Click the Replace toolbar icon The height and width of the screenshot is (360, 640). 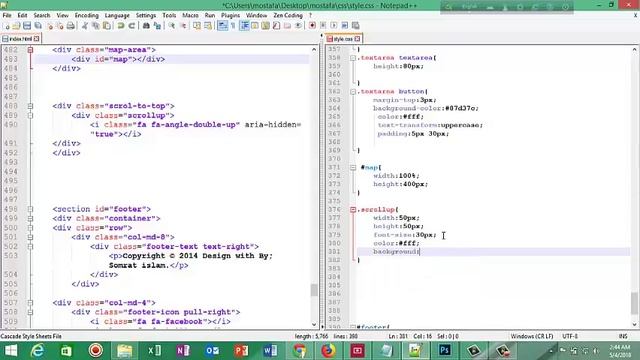point(157,26)
